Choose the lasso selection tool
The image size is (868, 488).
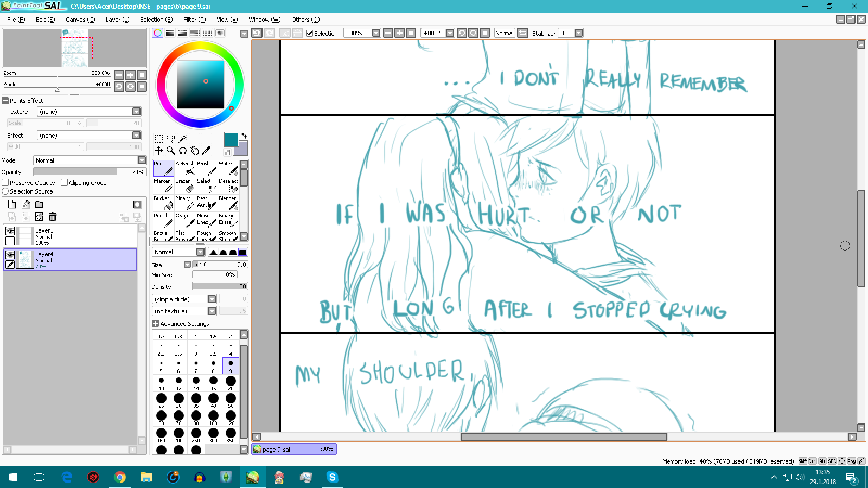(x=170, y=139)
